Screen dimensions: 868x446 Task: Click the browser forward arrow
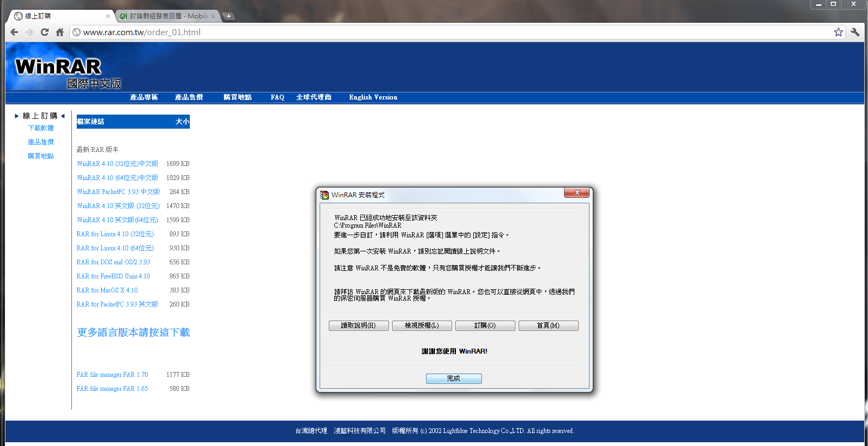[x=30, y=32]
